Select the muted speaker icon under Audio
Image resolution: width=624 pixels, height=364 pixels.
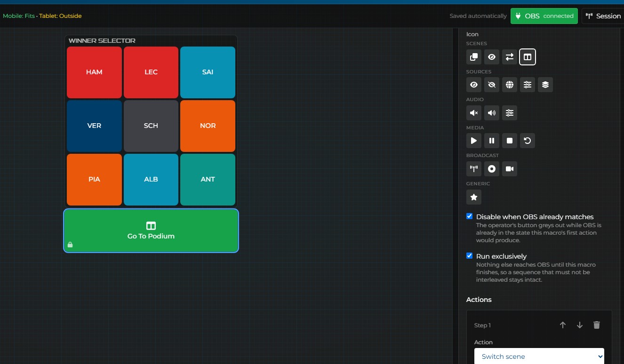[474, 113]
